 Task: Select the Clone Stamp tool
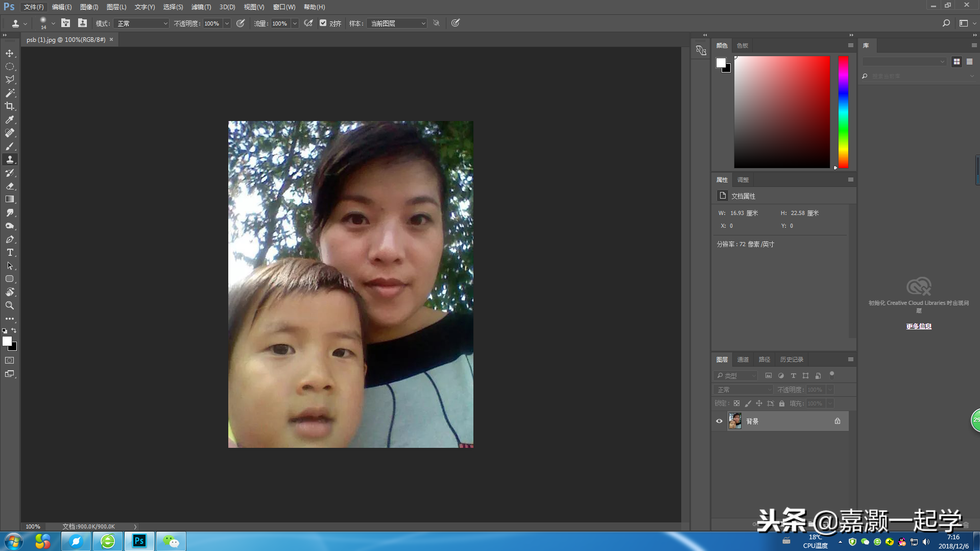click(10, 159)
